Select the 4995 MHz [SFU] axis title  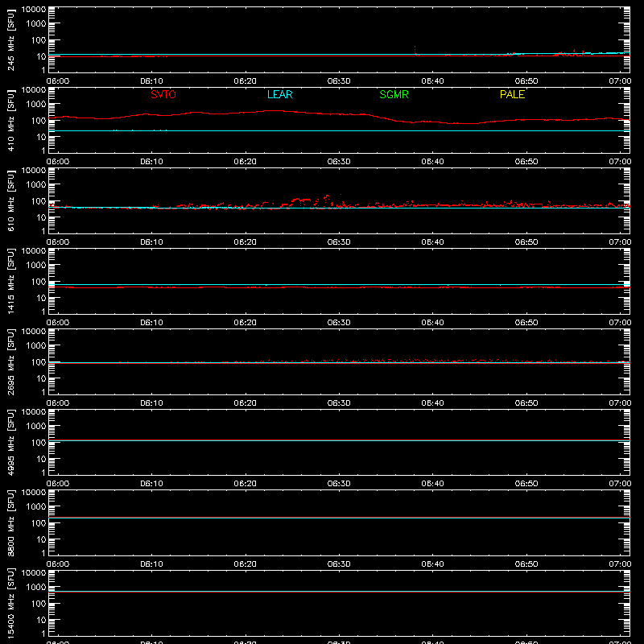click(10, 442)
